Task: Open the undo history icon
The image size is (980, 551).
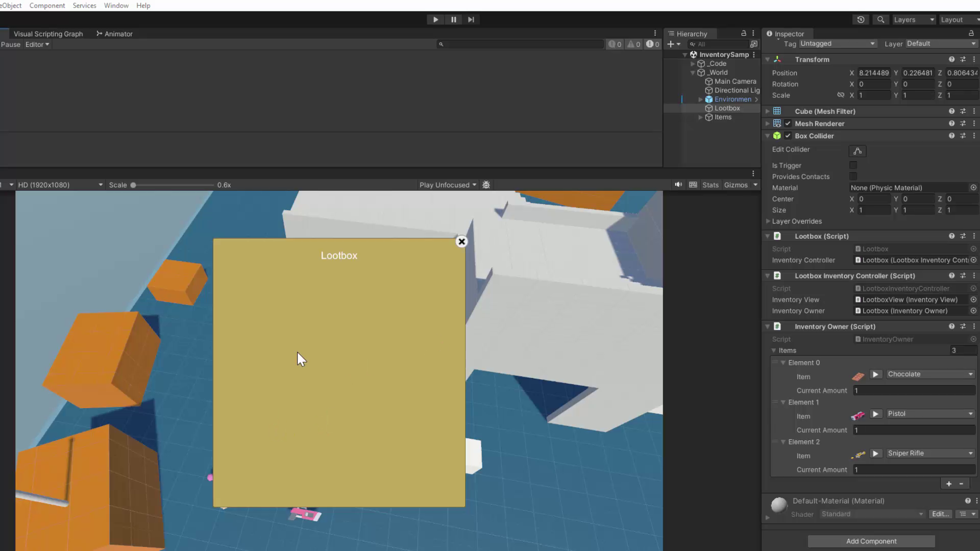Action: (x=861, y=19)
